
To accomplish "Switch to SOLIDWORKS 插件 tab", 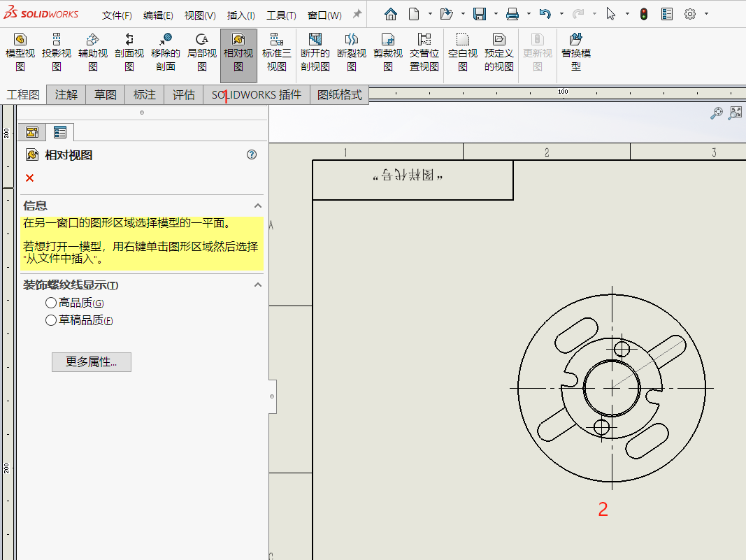I will click(257, 94).
